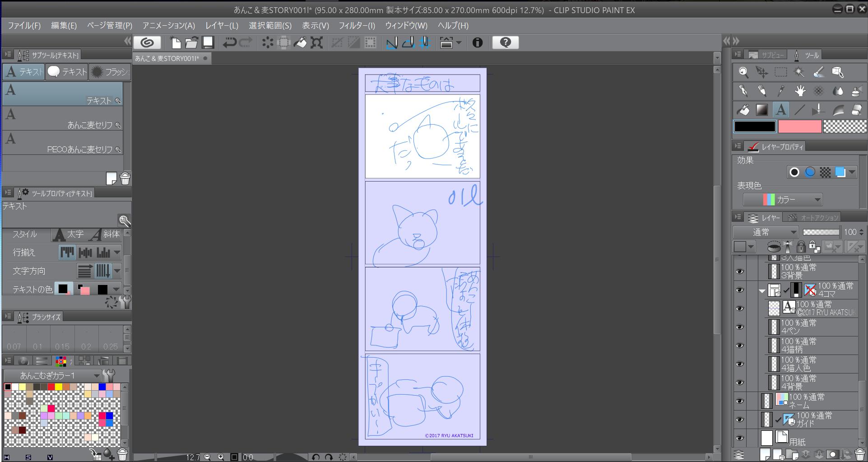Viewport: 868px width, 462px height.
Task: Open the 編集(E) menu
Action: point(64,26)
